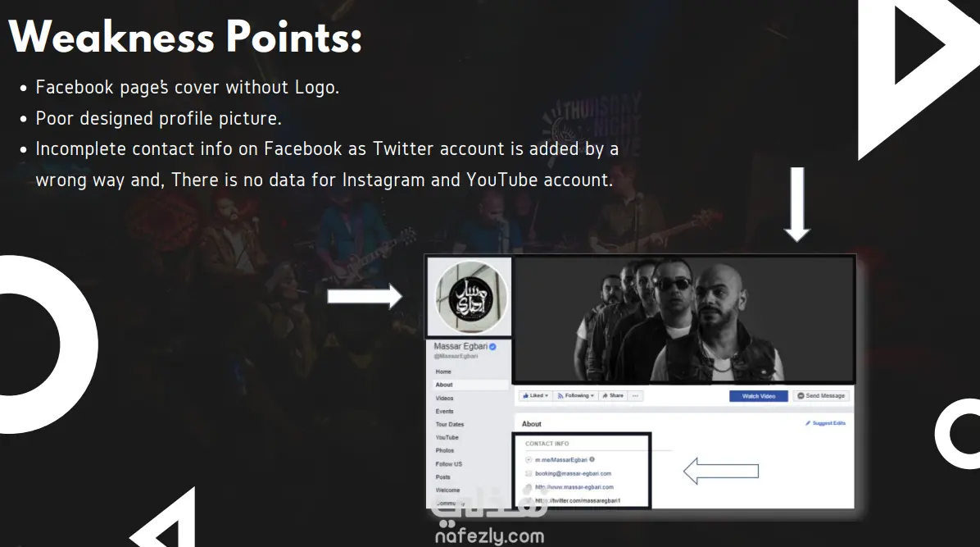Click the Massar Egbari profile picture
Viewport: 980px width, 547px height.
[x=470, y=297]
